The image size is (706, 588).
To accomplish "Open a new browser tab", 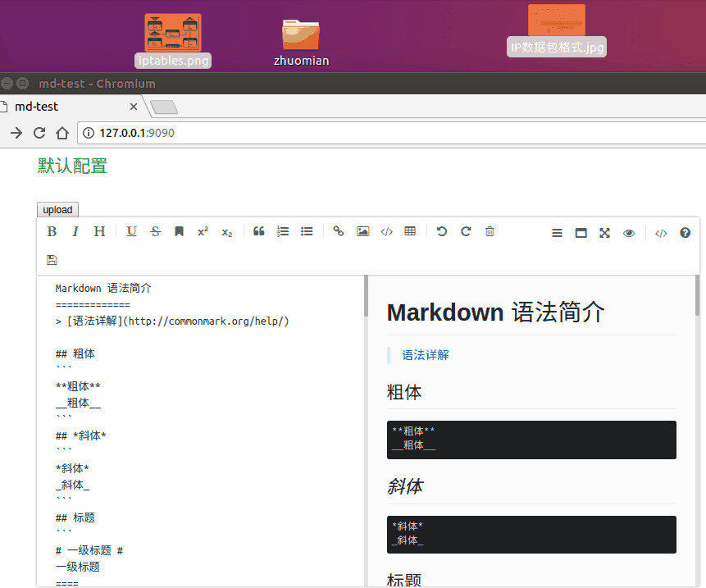I will click(x=164, y=107).
